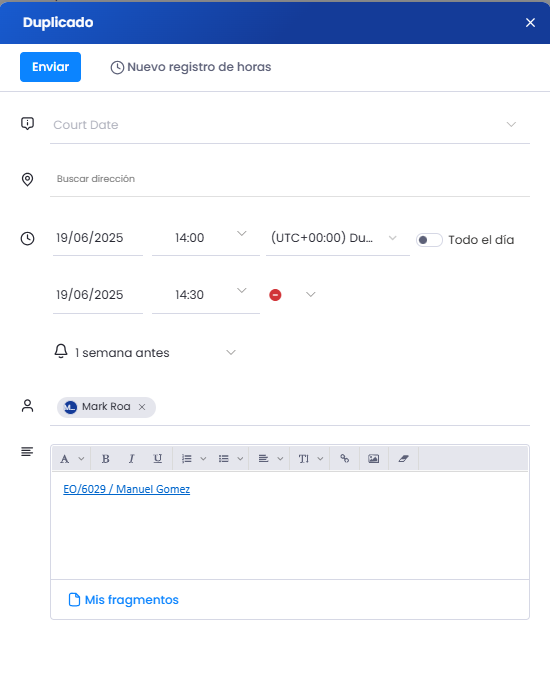The width and height of the screenshot is (550, 682).
Task: Click the Bold formatting icon
Action: [x=105, y=458]
